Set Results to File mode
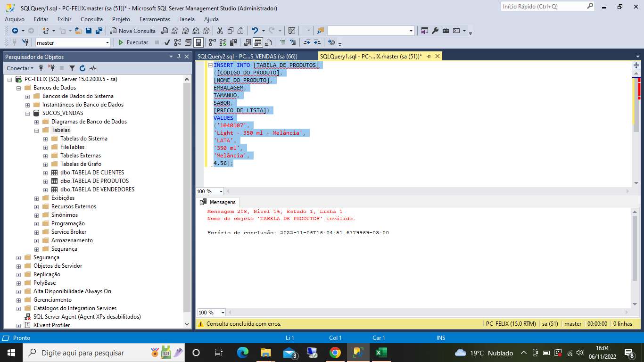This screenshot has width=644, height=362. click(268, 42)
